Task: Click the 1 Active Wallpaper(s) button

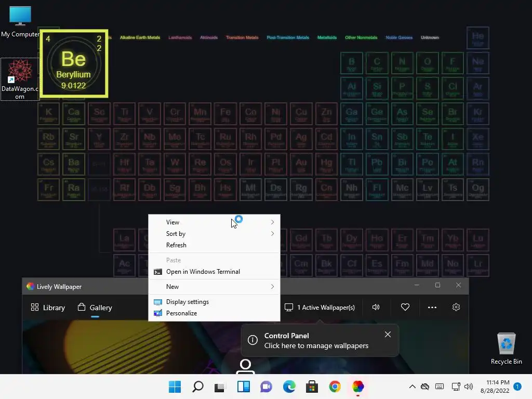Action: pyautogui.click(x=320, y=308)
